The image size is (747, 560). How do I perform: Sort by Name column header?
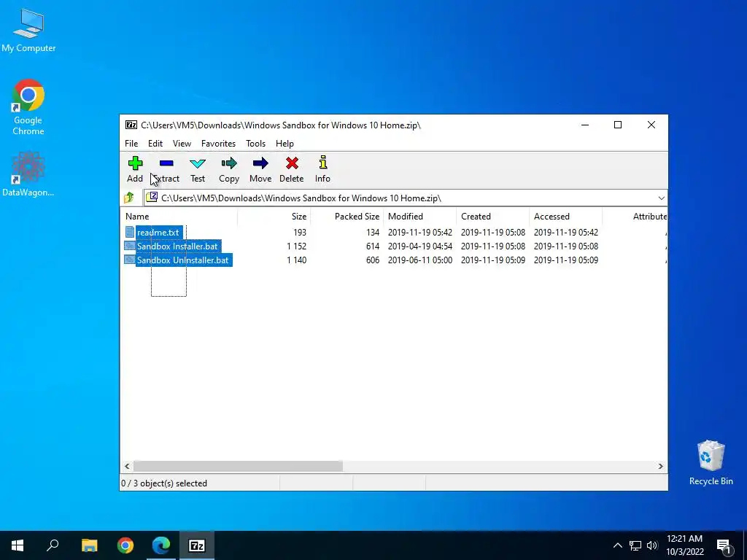[x=179, y=216]
